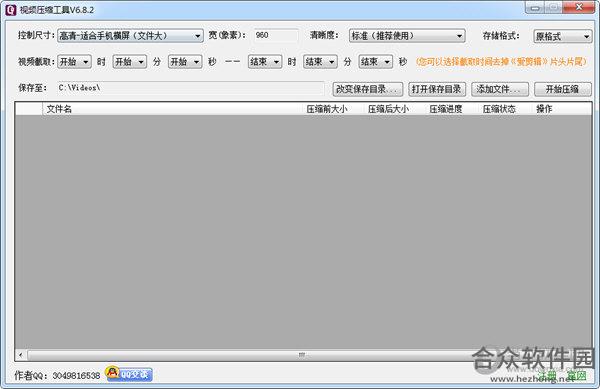
Task: Select start minute dropdown before 分
Action: pyautogui.click(x=130, y=62)
